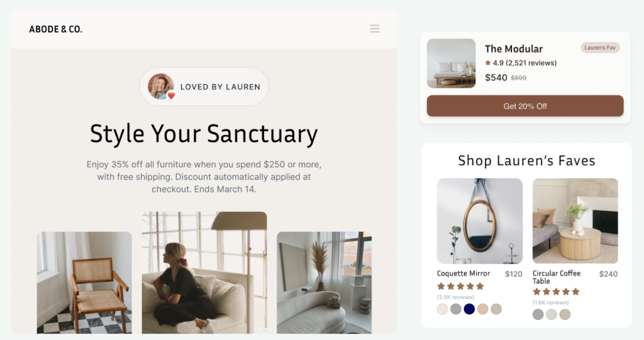Open The Modular sofa thumbnail
644x340 pixels.
451,63
